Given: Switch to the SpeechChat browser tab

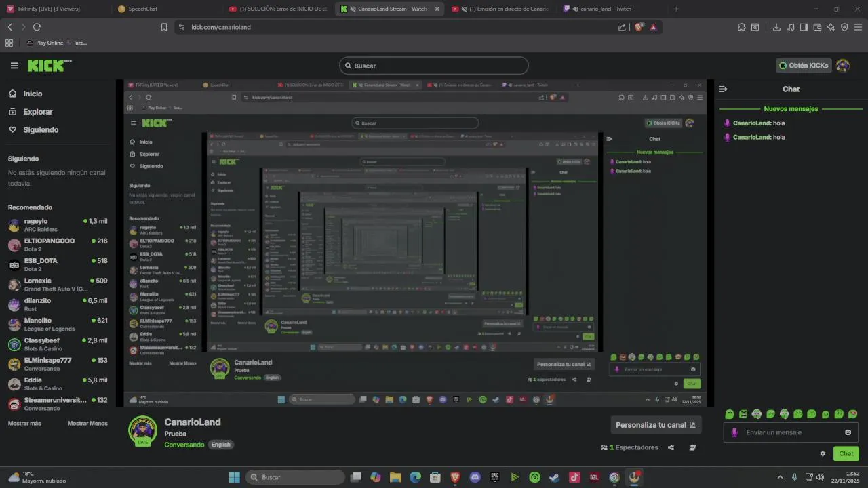Looking at the screenshot, I should click(166, 9).
